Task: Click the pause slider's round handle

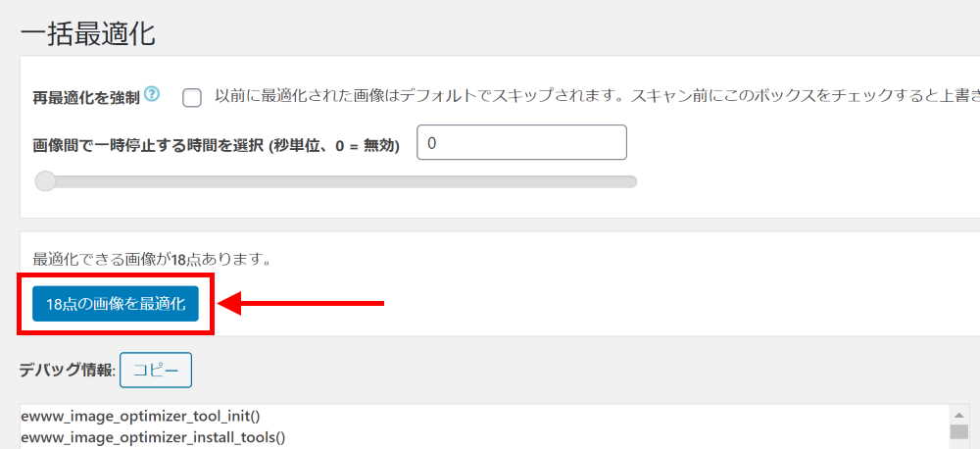Action: coord(45,181)
